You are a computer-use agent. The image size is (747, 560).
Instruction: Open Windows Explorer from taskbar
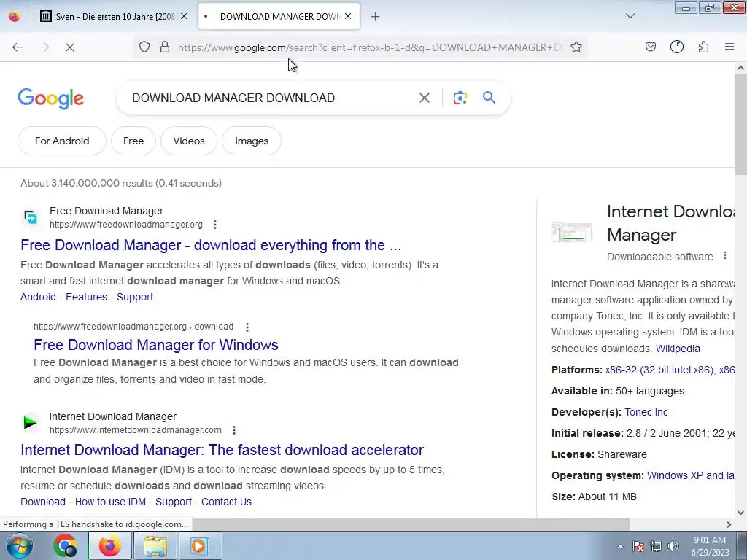tap(155, 545)
